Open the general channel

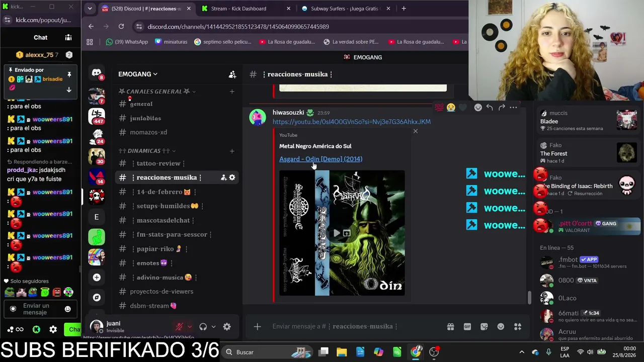click(176, 104)
